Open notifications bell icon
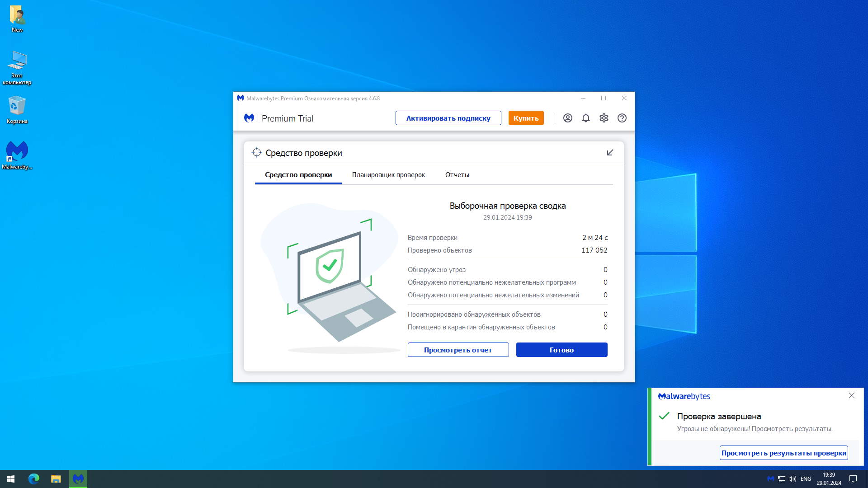 [586, 118]
